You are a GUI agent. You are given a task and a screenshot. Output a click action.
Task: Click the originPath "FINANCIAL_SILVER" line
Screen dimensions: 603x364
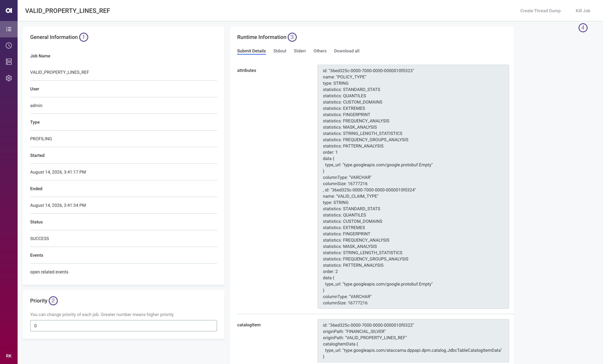click(x=354, y=331)
